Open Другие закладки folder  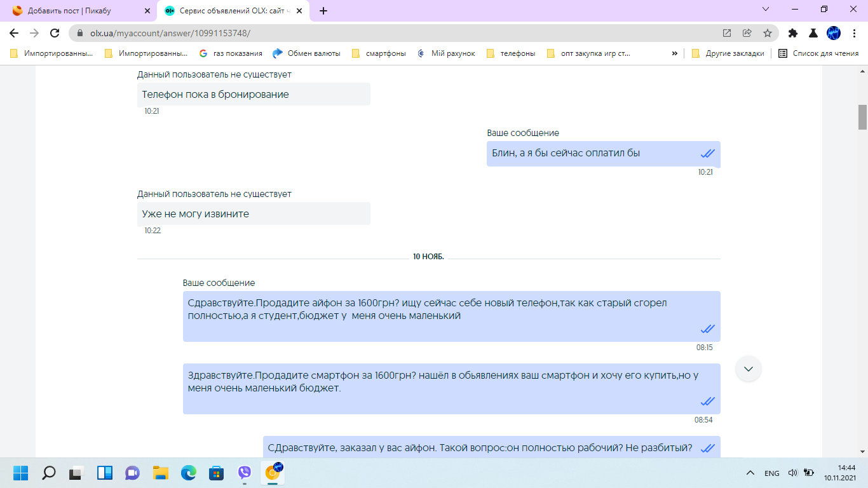[728, 53]
